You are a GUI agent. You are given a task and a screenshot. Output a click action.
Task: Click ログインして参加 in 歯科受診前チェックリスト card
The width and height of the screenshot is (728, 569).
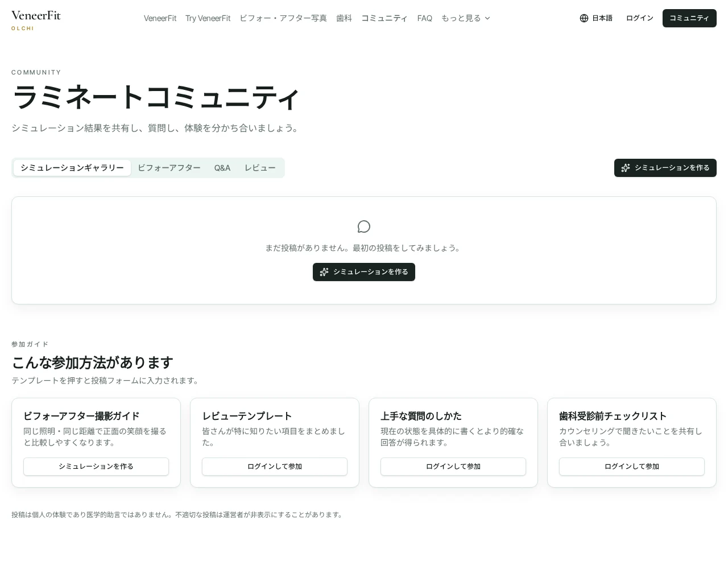tap(632, 467)
